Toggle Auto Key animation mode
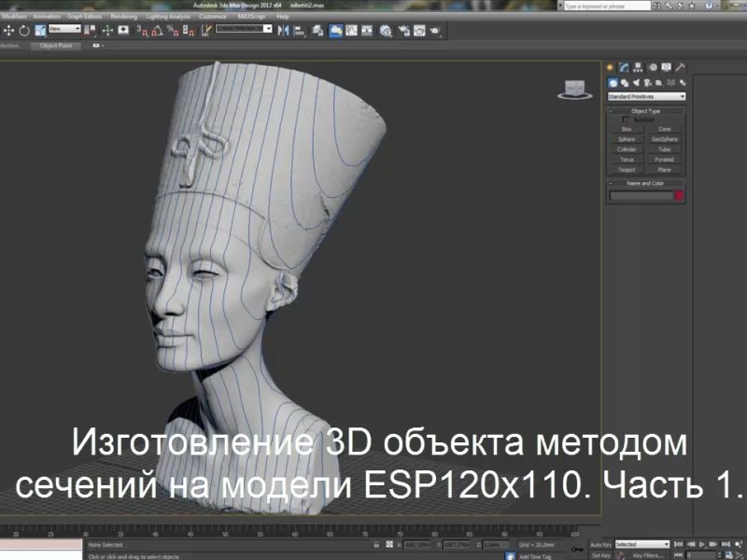The height and width of the screenshot is (560, 747). (x=600, y=544)
